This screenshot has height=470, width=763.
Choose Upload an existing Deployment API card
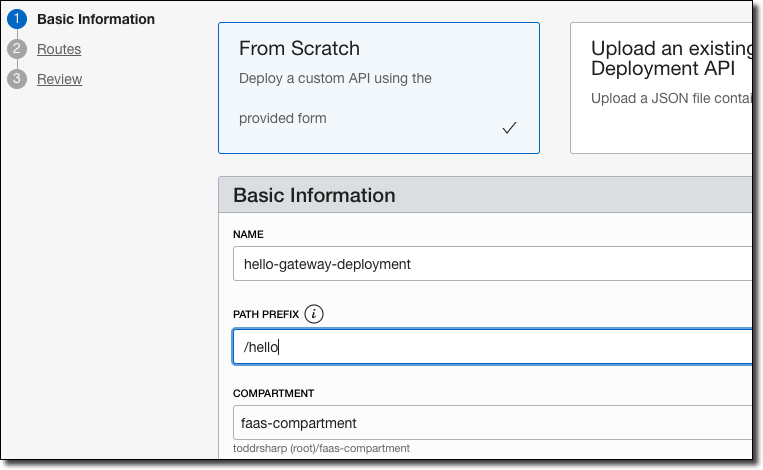pos(665,88)
